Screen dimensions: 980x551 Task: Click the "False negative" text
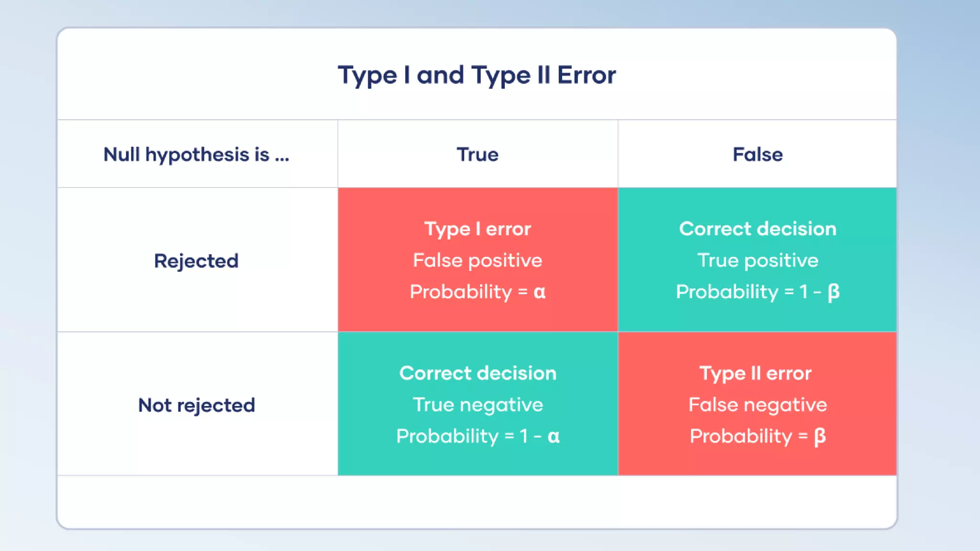click(x=757, y=405)
